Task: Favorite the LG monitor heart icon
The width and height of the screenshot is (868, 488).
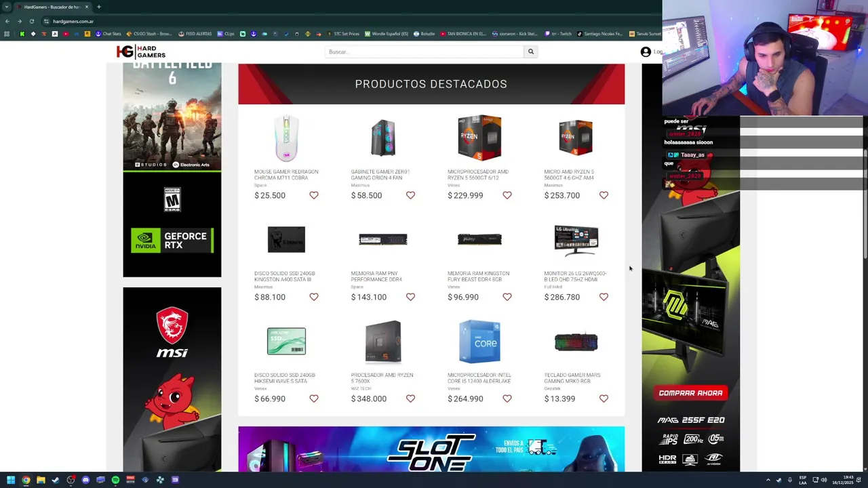Action: click(604, 297)
